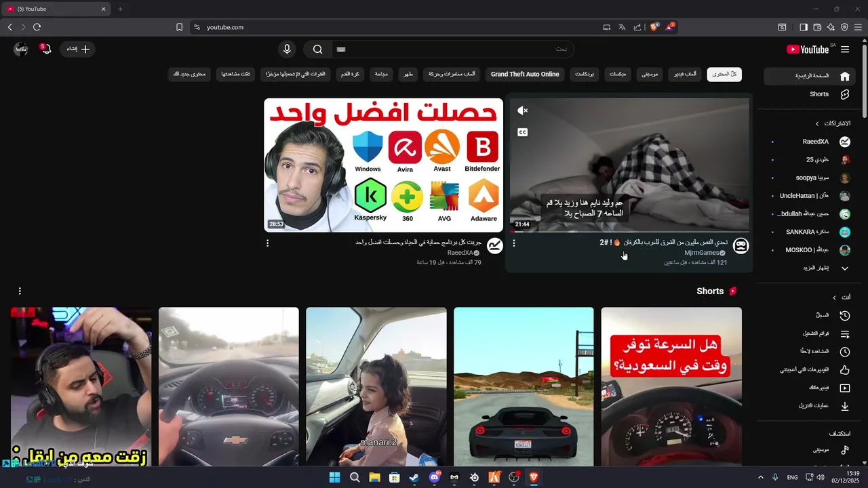Open Brave Rewards triangle icon
868x488 pixels.
point(670,27)
